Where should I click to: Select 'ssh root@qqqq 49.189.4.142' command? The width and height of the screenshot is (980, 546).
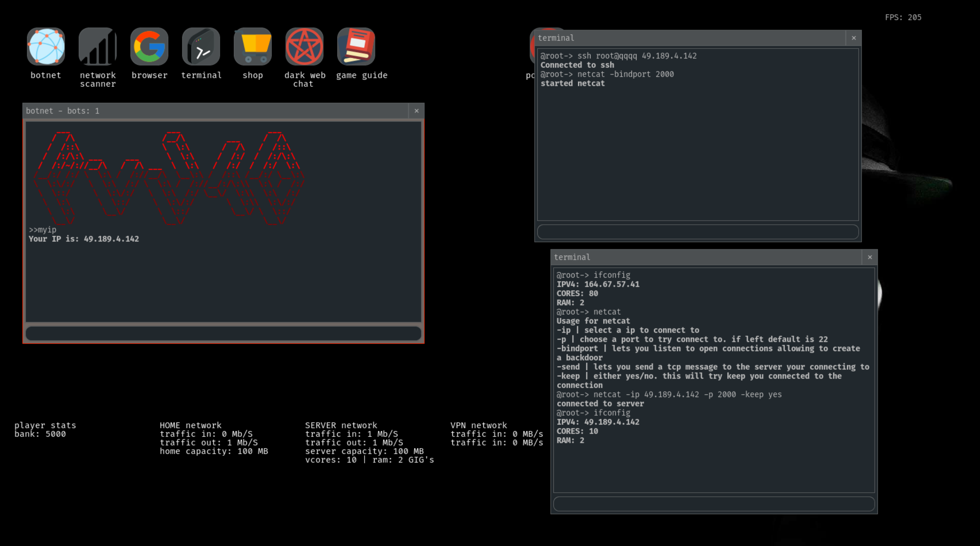[637, 56]
